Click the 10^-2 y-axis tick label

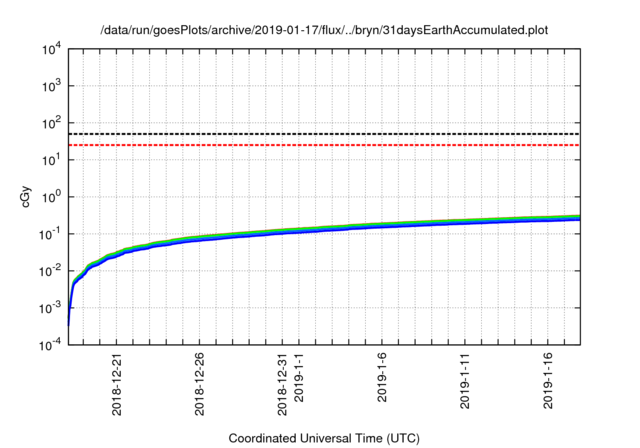[49, 271]
